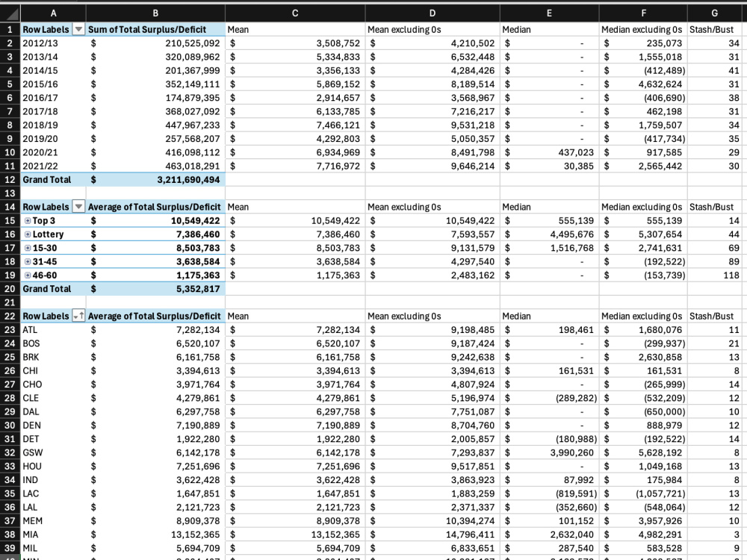Select MEM mean excluding 0s 10,394,274
Image resolution: width=747 pixels, height=560 pixels.
point(432,520)
